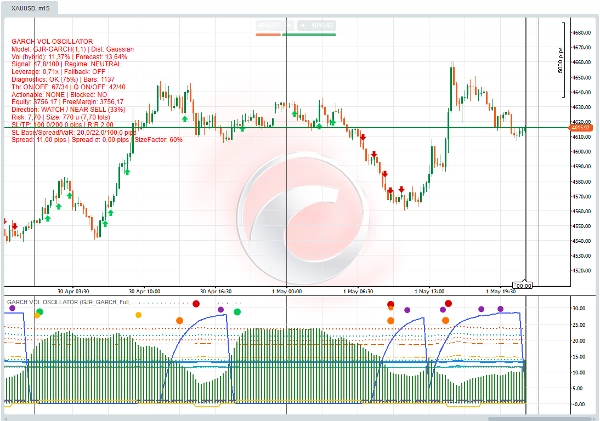Click the 4570.00 price axis label
Image resolution: width=600 pixels, height=421 pixels.
582,196
